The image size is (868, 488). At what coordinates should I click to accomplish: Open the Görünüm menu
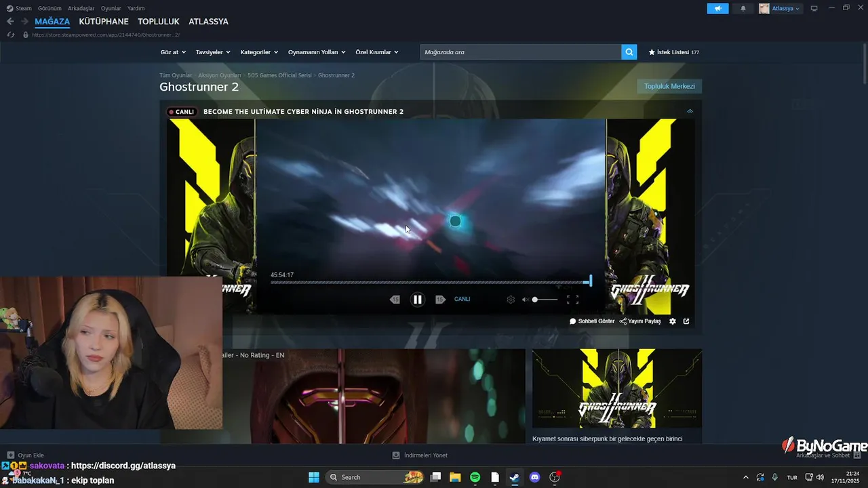(50, 8)
